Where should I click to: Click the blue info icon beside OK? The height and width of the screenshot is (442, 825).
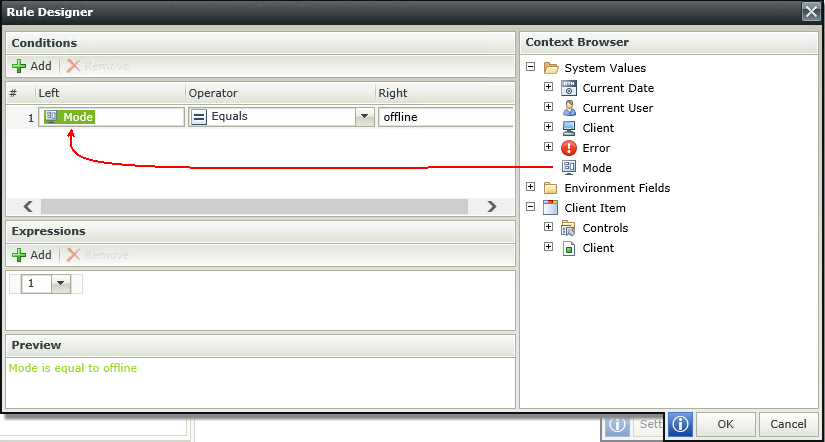681,424
